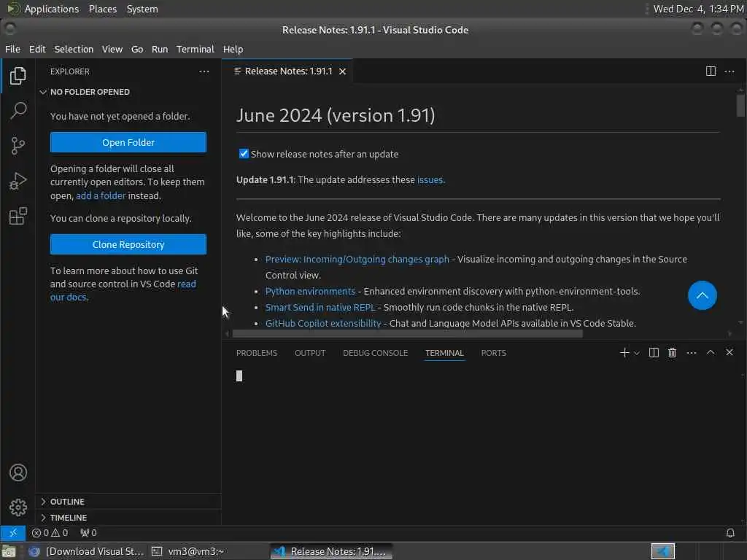This screenshot has width=747, height=560.
Task: Open the Go menu
Action: tap(137, 49)
